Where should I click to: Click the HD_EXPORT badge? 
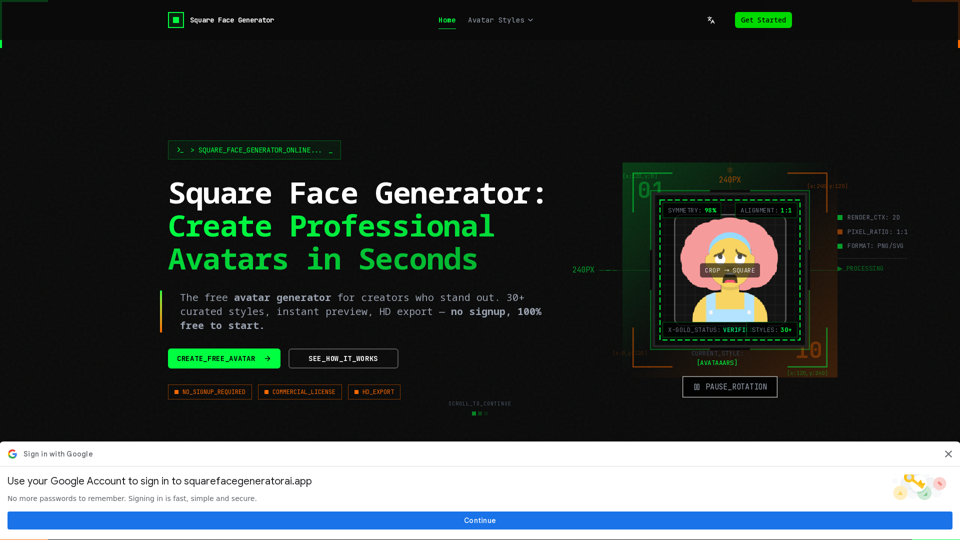tap(374, 392)
